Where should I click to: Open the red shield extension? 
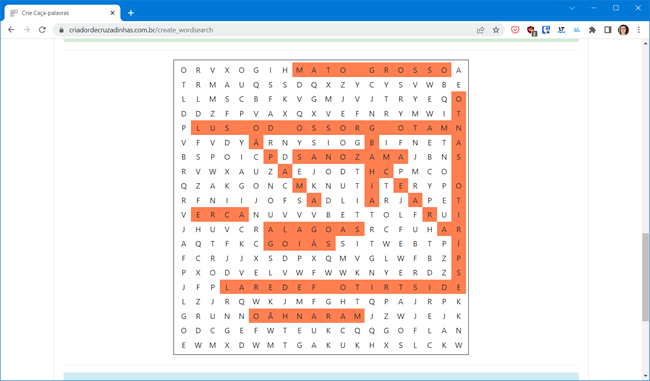(531, 30)
